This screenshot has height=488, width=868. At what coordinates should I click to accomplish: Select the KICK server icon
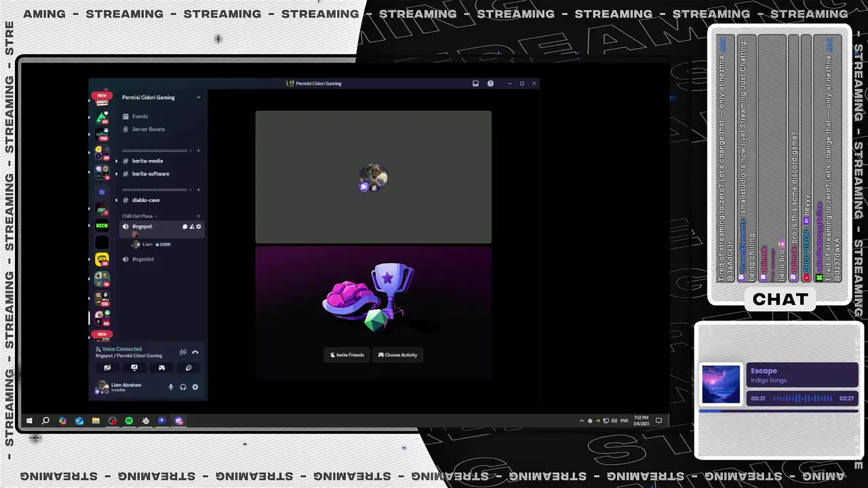(x=102, y=226)
